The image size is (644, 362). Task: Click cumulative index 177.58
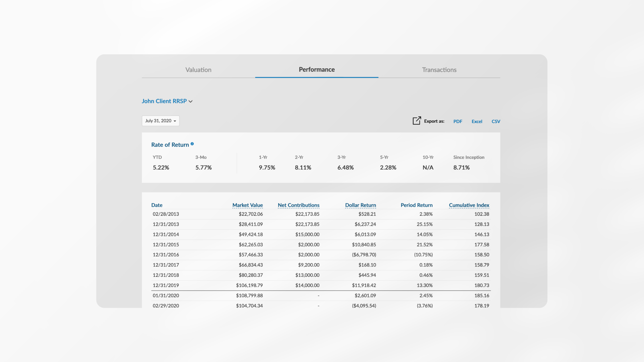[482, 245]
